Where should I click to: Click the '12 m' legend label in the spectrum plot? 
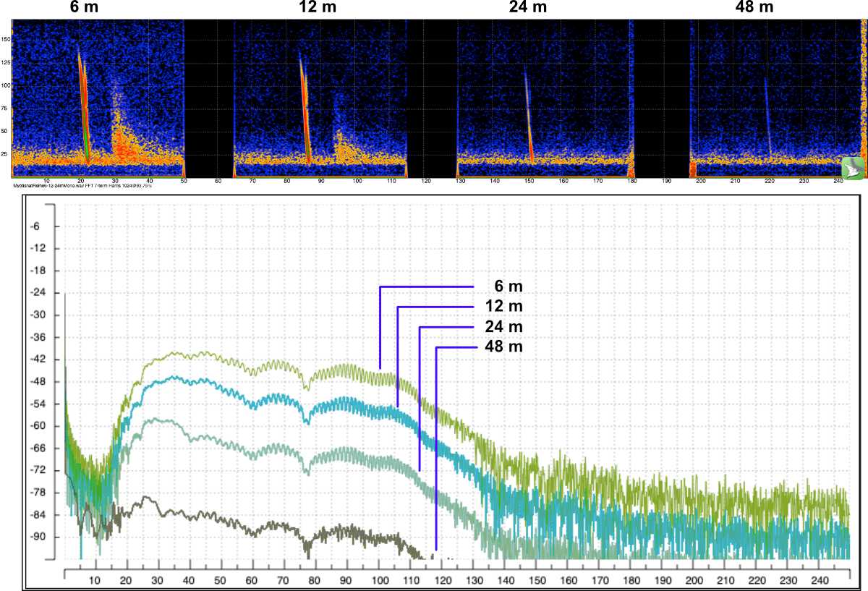500,307
